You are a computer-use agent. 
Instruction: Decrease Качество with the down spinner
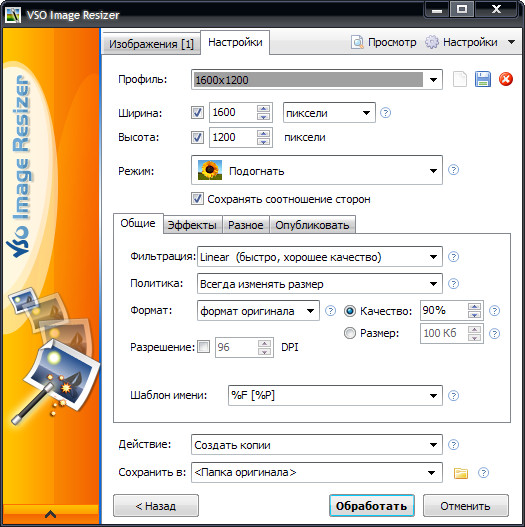[474, 315]
